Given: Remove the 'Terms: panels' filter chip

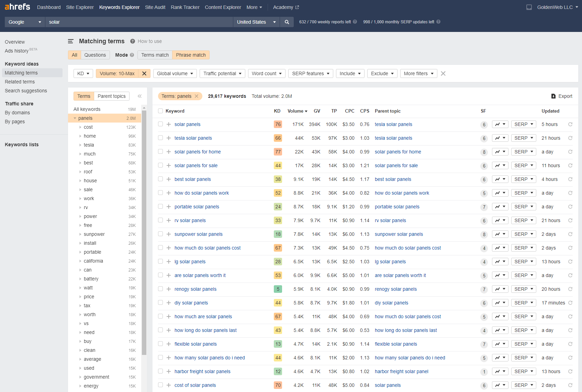Looking at the screenshot, I should coord(197,96).
